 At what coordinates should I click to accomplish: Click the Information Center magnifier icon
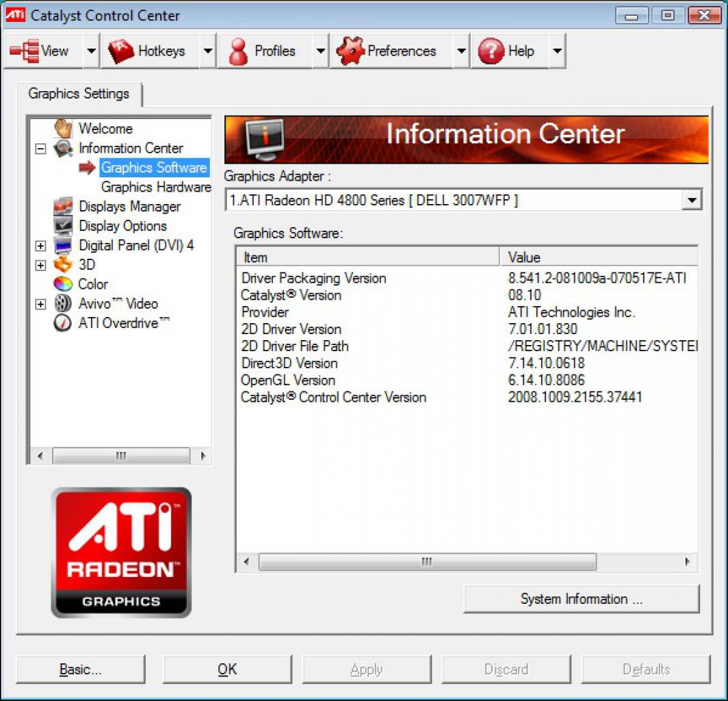pyautogui.click(x=63, y=148)
